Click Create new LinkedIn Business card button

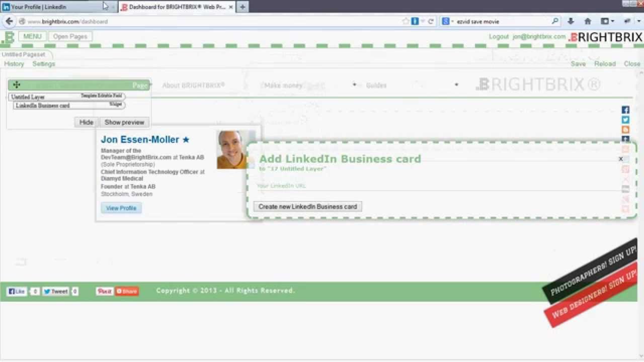(x=307, y=207)
